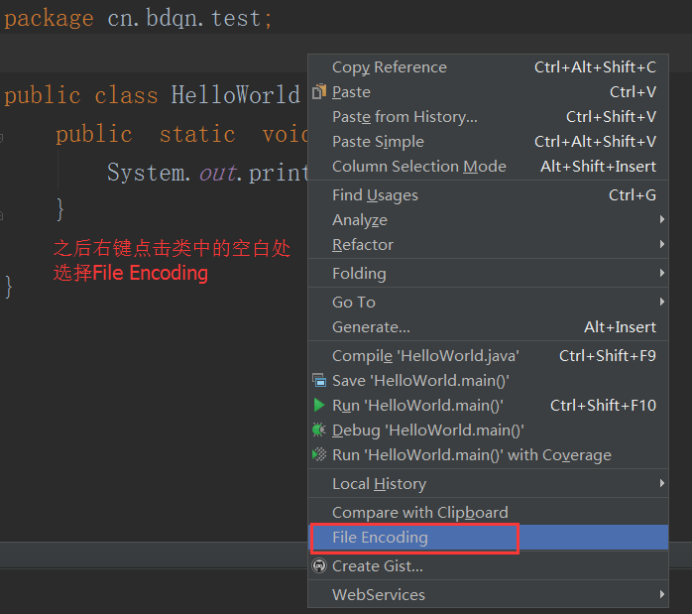This screenshot has height=614, width=692.
Task: Click the Run with Coverage icon
Action: [x=319, y=455]
